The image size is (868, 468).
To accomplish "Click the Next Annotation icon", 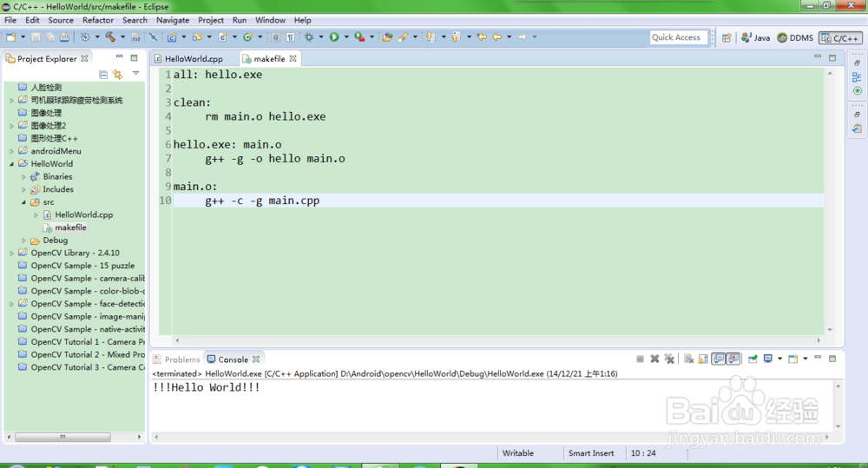I will coord(430,37).
